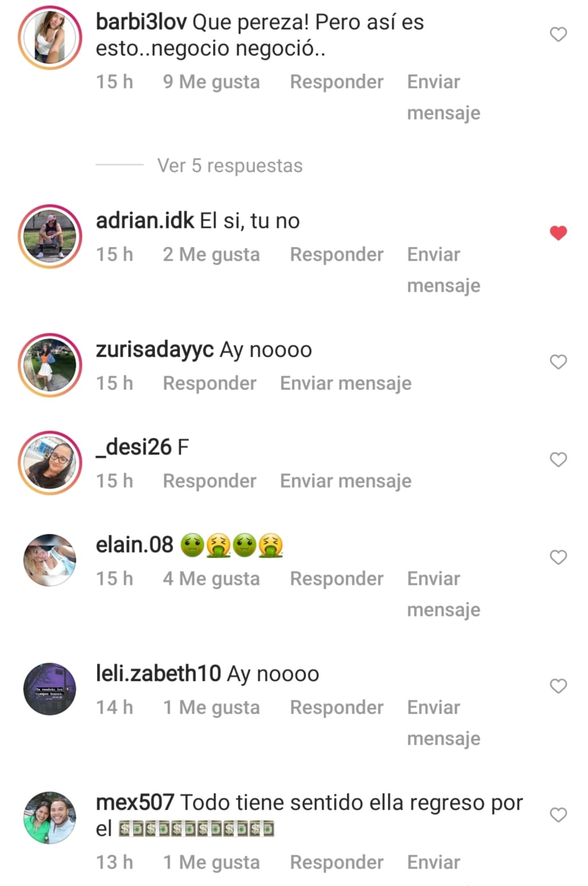Open the mex507 username link
This screenshot has height=886, width=588.
point(135,802)
